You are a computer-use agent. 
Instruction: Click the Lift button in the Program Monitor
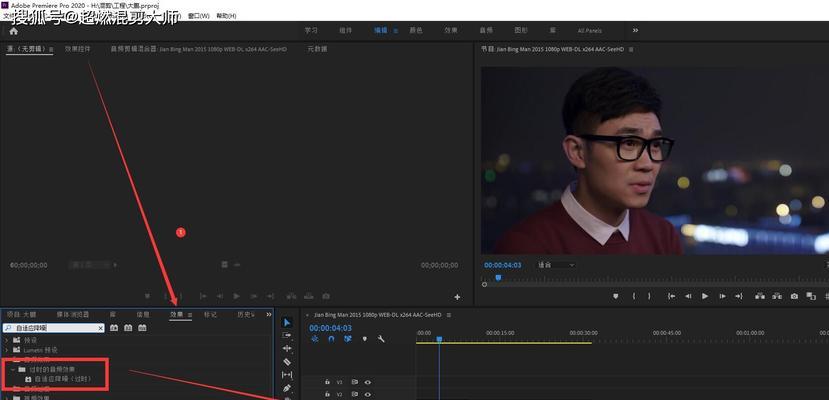pyautogui.click(x=760, y=296)
